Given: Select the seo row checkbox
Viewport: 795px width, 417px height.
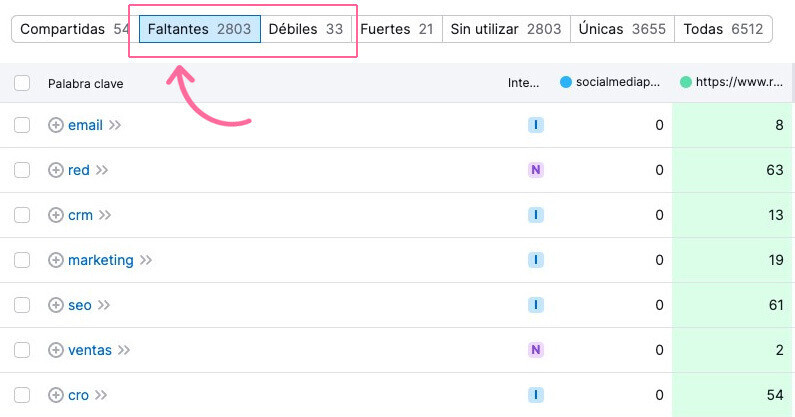Looking at the screenshot, I should pos(22,305).
